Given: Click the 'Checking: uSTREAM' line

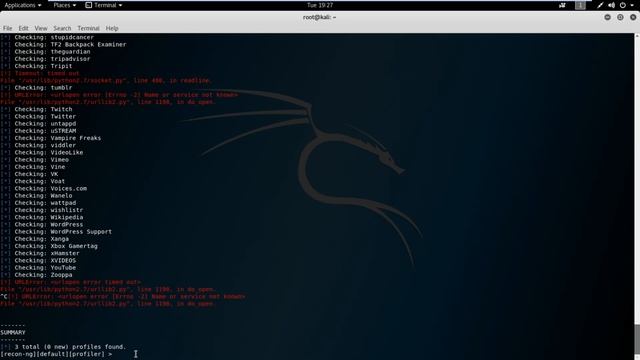Looking at the screenshot, I should click(x=38, y=131).
